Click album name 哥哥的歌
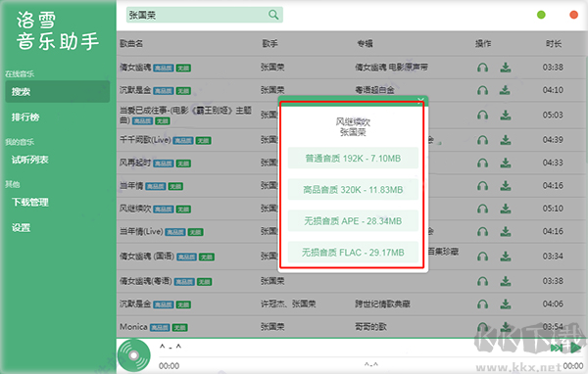The image size is (588, 374). pos(370,327)
